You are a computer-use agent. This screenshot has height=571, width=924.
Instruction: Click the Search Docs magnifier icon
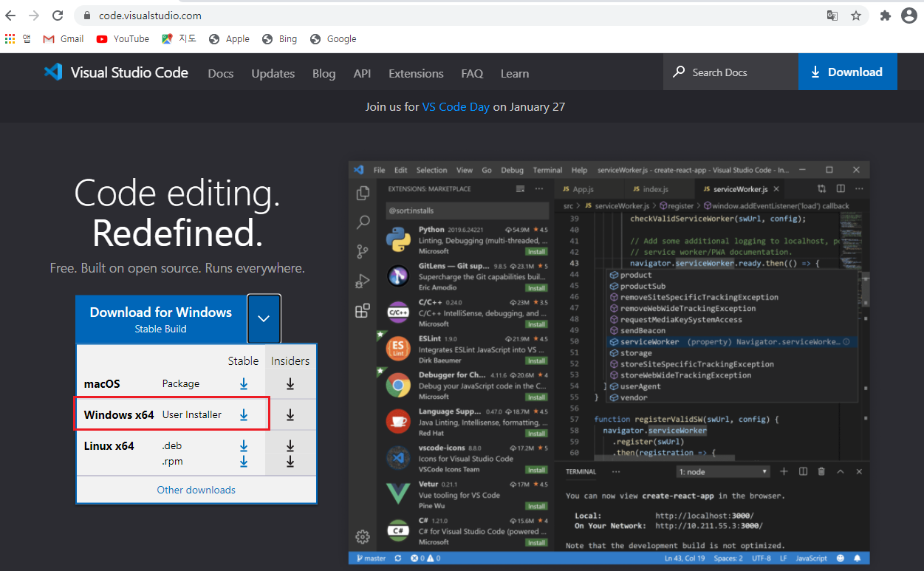pos(679,72)
